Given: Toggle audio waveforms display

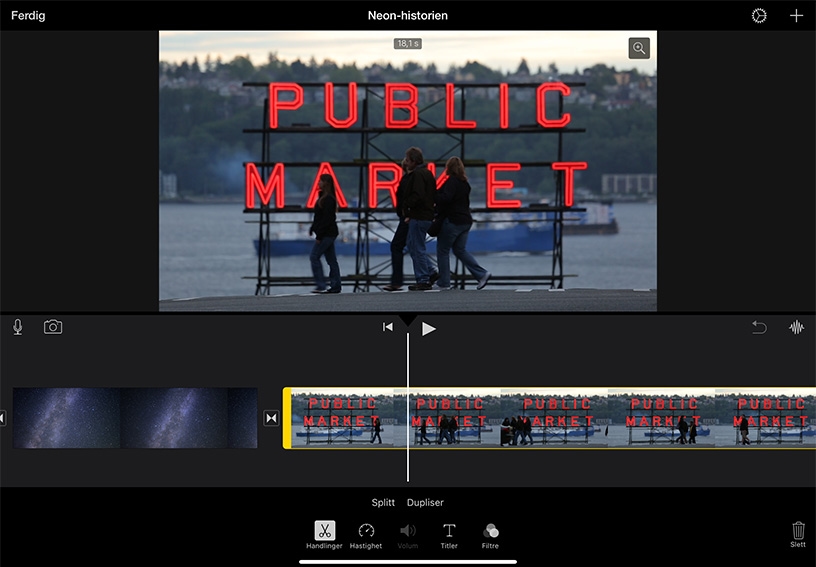Looking at the screenshot, I should 796,327.
